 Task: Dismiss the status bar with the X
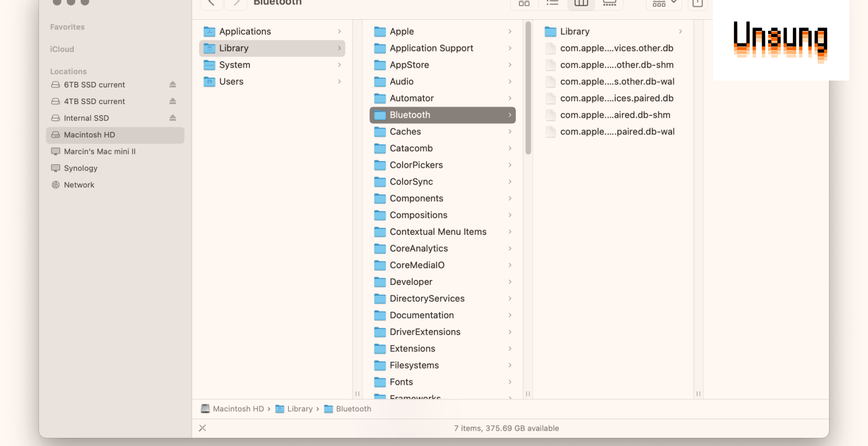pos(201,427)
